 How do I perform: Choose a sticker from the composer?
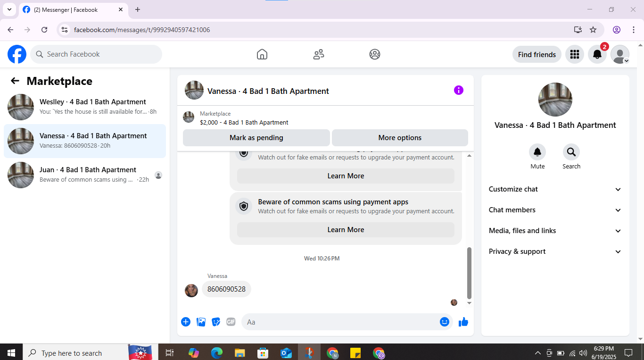coord(216,322)
